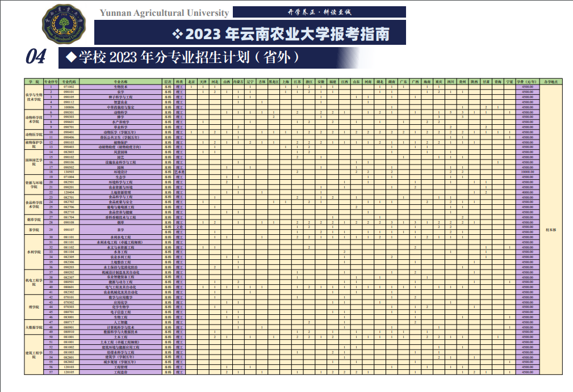Click the '电气工程及其自动化' major cell
Image resolution: width=573 pixels, height=392 pixels.
pos(120,287)
